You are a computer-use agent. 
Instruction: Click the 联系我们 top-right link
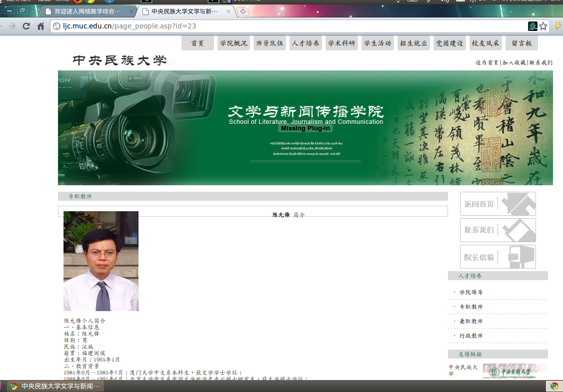tap(540, 63)
